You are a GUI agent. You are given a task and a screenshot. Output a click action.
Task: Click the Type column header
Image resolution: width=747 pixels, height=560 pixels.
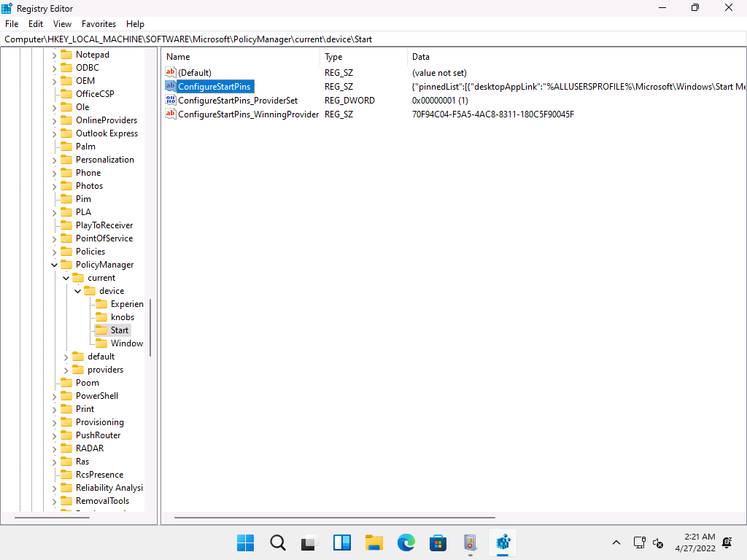(x=333, y=57)
